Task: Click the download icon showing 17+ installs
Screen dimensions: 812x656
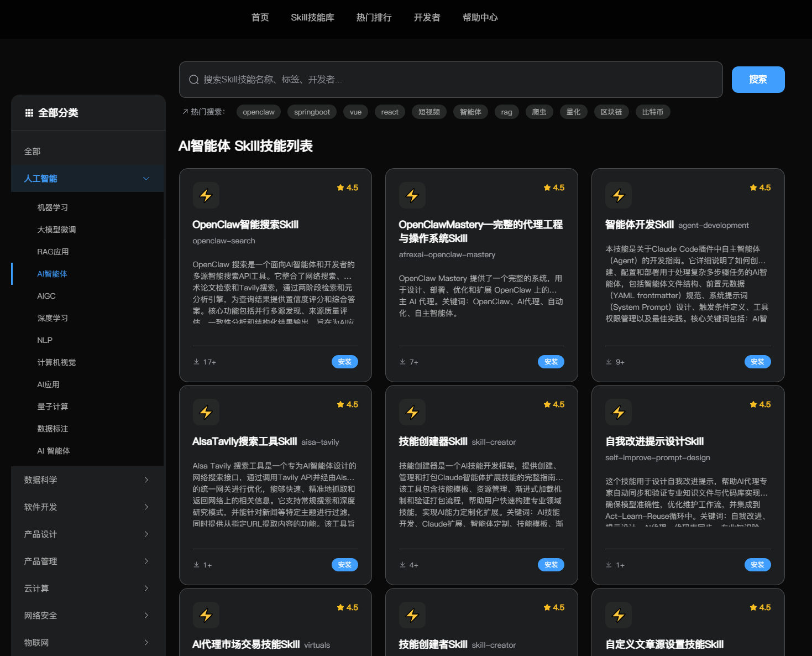Action: click(195, 361)
